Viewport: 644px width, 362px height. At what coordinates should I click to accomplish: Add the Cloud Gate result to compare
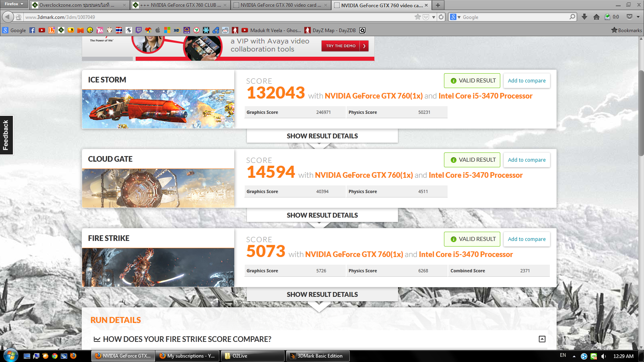[x=526, y=160]
